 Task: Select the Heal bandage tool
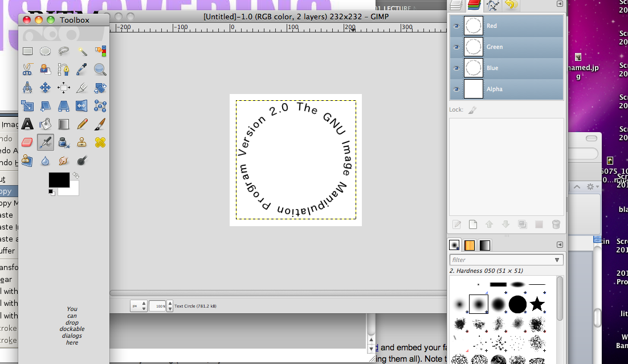tap(100, 142)
